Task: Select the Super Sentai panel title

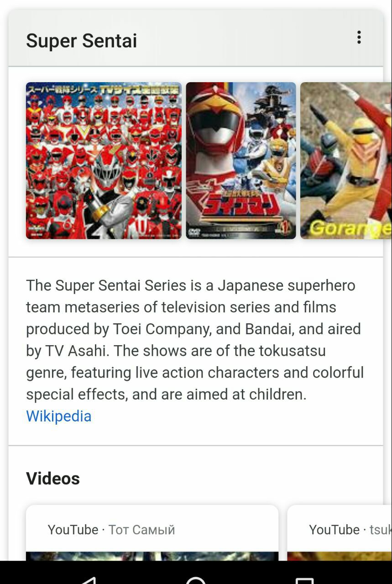Action: click(x=82, y=41)
